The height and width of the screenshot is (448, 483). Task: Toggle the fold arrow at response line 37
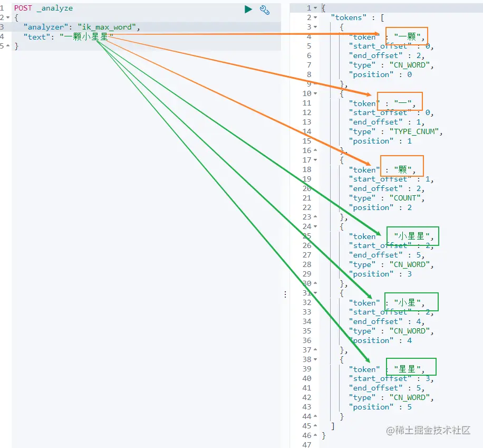click(x=315, y=350)
